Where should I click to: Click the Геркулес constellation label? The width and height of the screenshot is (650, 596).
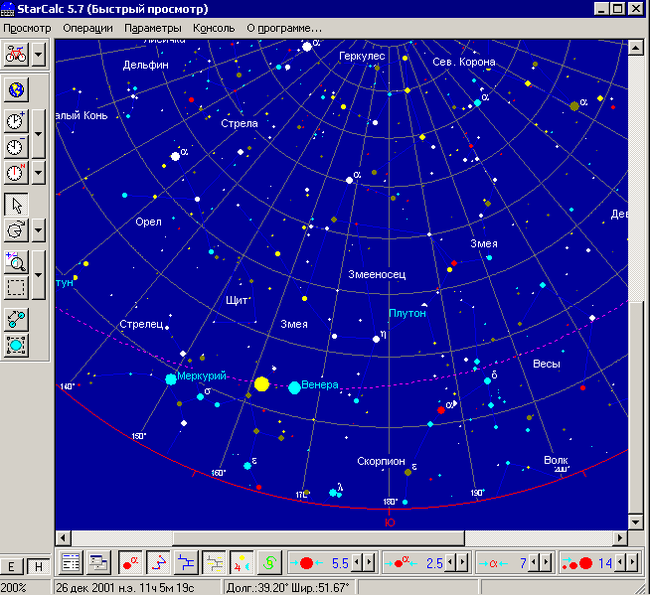(362, 56)
